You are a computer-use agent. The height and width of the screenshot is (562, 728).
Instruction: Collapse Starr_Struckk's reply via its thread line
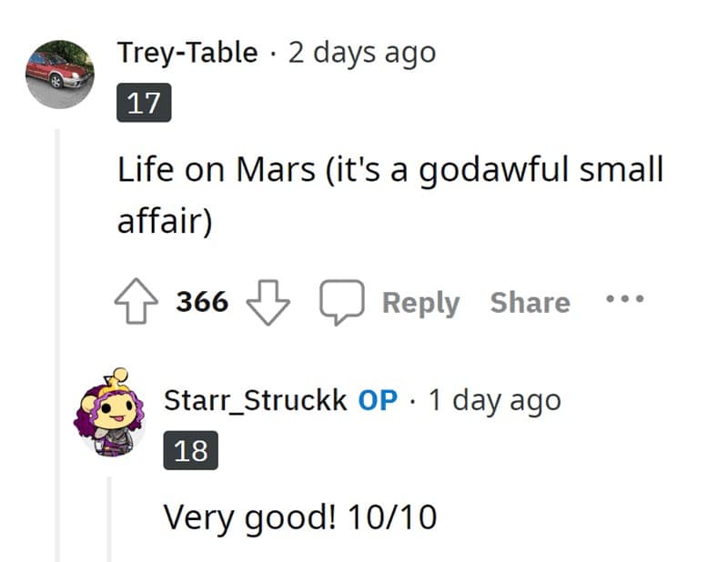111,518
